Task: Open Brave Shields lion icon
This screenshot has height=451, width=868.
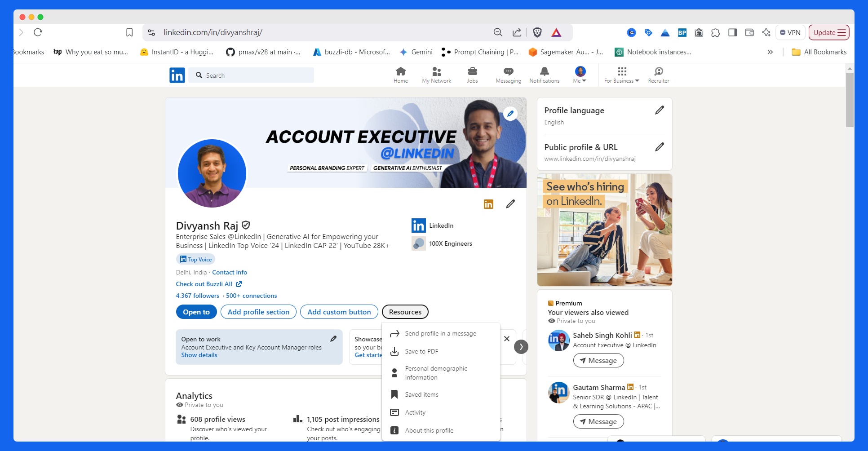Action: [537, 32]
